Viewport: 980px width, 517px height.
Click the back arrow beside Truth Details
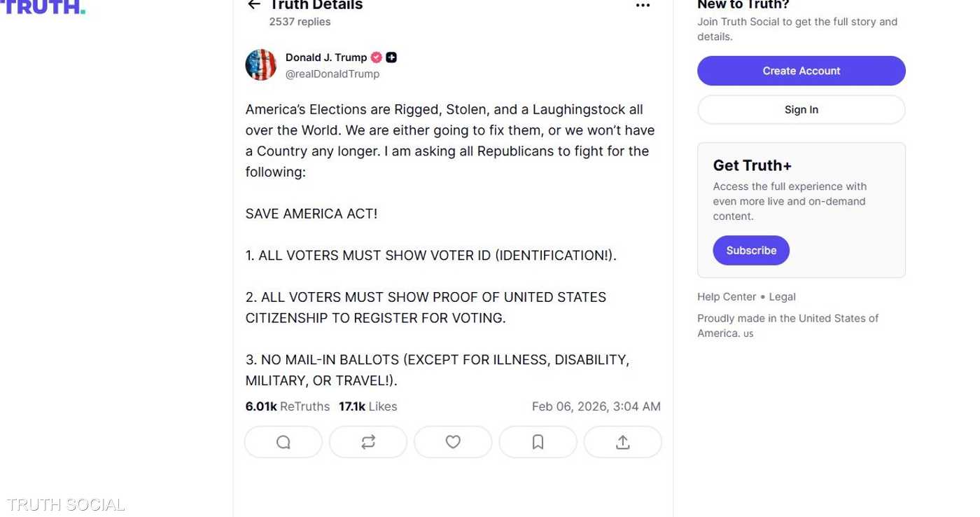coord(253,5)
